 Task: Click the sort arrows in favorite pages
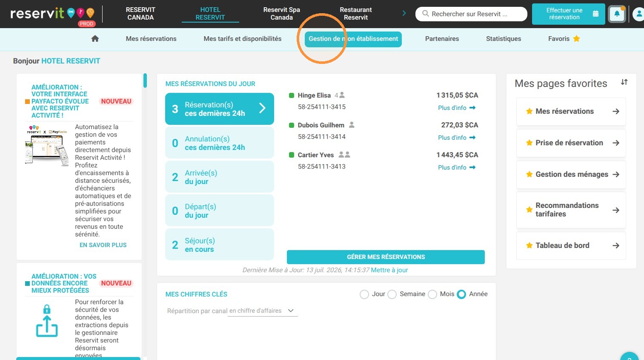point(624,82)
